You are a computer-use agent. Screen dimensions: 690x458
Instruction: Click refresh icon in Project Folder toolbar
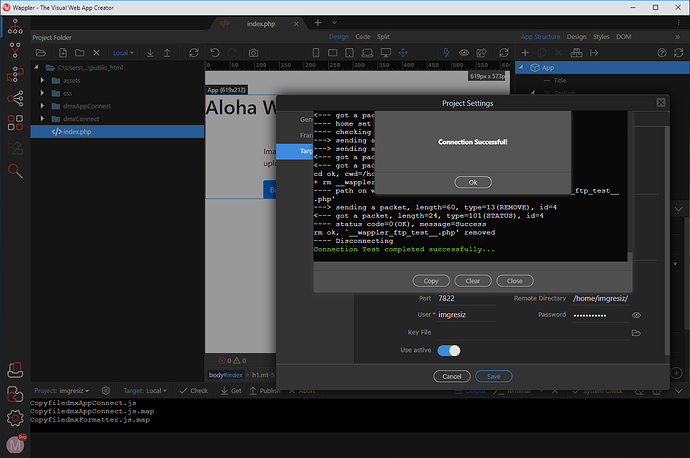coord(194,53)
